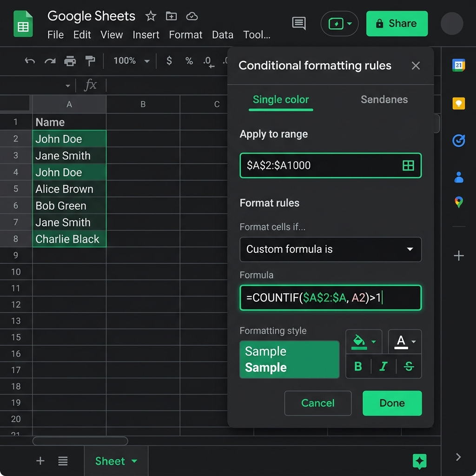The width and height of the screenshot is (476, 476).
Task: Toggle bold formatting style
Action: click(x=358, y=366)
